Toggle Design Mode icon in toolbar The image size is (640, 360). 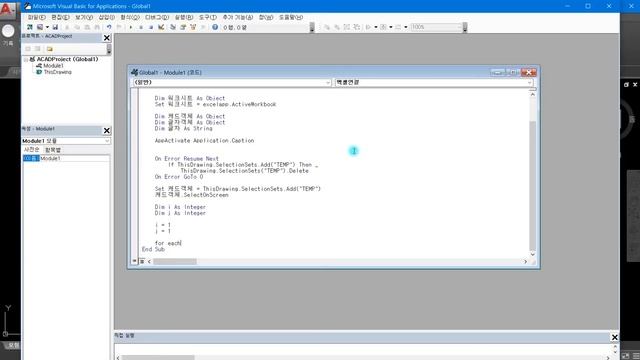161,27
